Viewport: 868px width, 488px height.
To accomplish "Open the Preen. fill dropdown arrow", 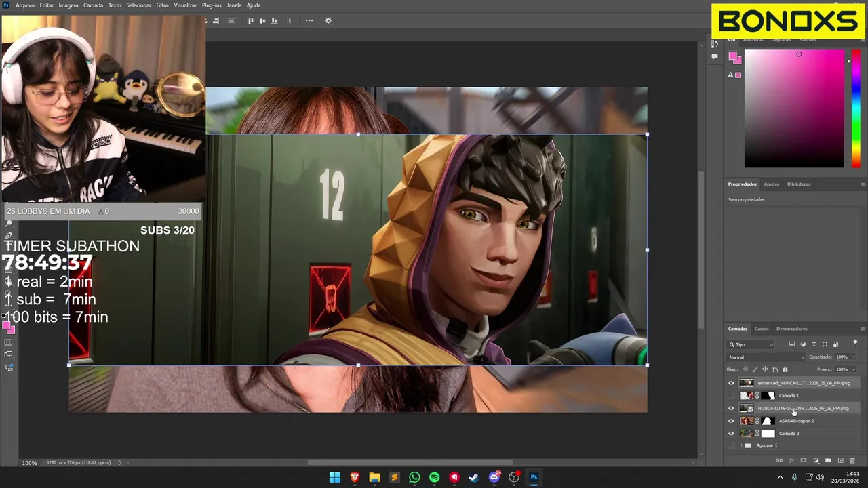I will (853, 369).
